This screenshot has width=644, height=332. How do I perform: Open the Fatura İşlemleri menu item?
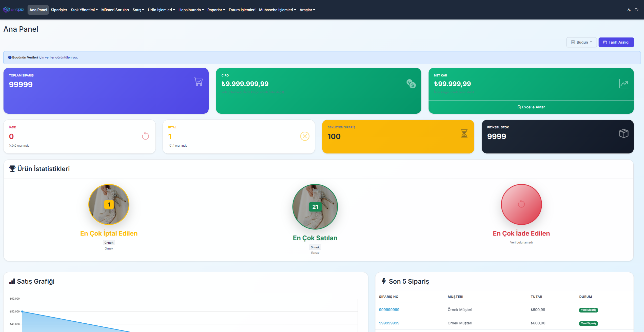(242, 10)
